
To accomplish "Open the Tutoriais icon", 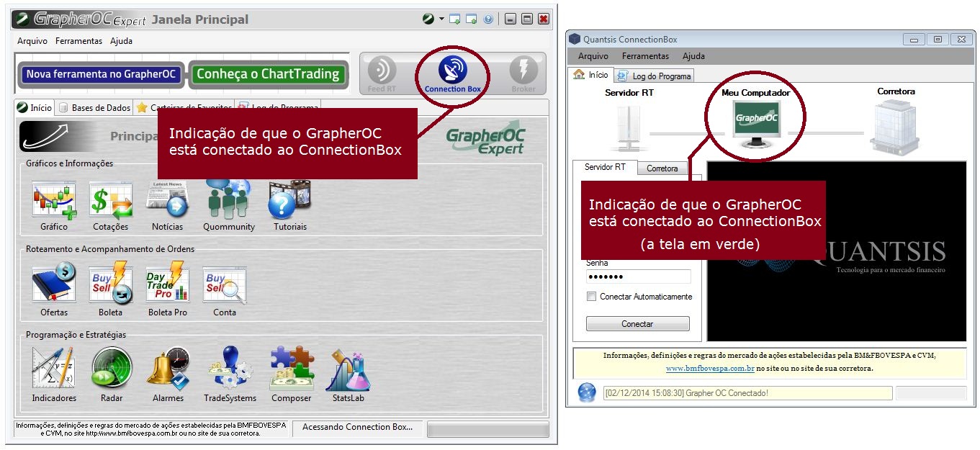I will pos(289,199).
